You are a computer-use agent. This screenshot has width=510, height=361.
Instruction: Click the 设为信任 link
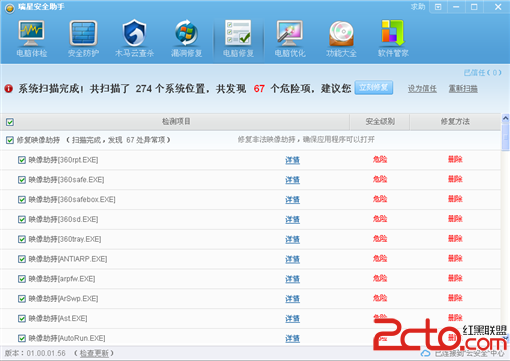(x=422, y=89)
